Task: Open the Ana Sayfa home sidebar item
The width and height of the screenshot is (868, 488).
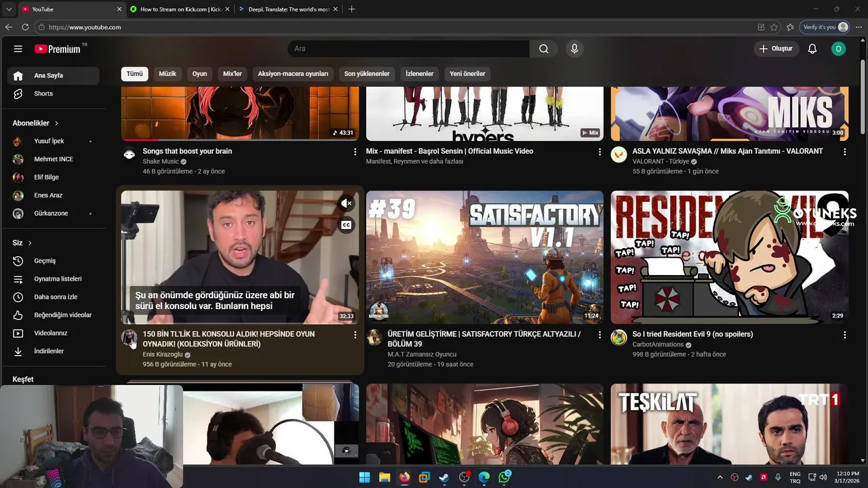Action: click(54, 75)
